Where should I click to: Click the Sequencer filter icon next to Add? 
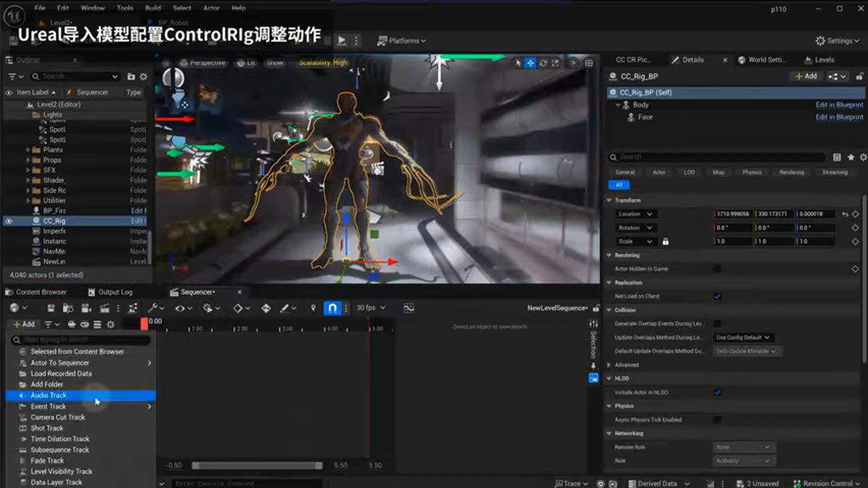pos(48,324)
